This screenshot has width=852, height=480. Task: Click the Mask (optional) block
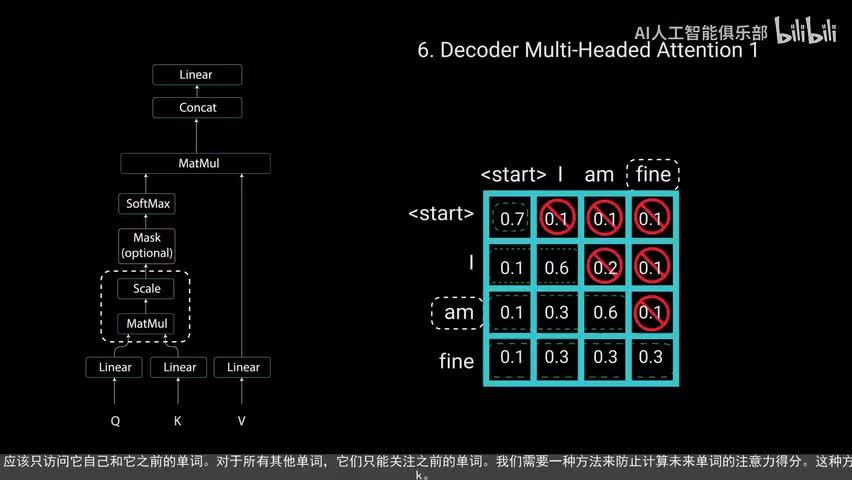coord(147,245)
